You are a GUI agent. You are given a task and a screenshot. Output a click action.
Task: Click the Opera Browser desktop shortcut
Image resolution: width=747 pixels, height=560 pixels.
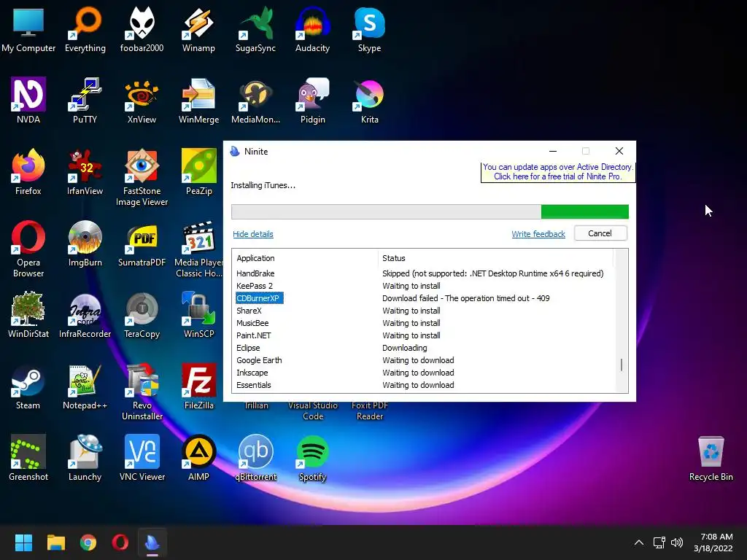point(28,249)
